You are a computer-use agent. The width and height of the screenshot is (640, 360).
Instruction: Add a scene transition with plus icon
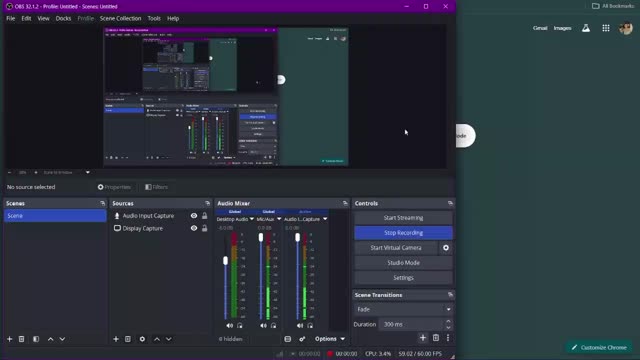423,338
